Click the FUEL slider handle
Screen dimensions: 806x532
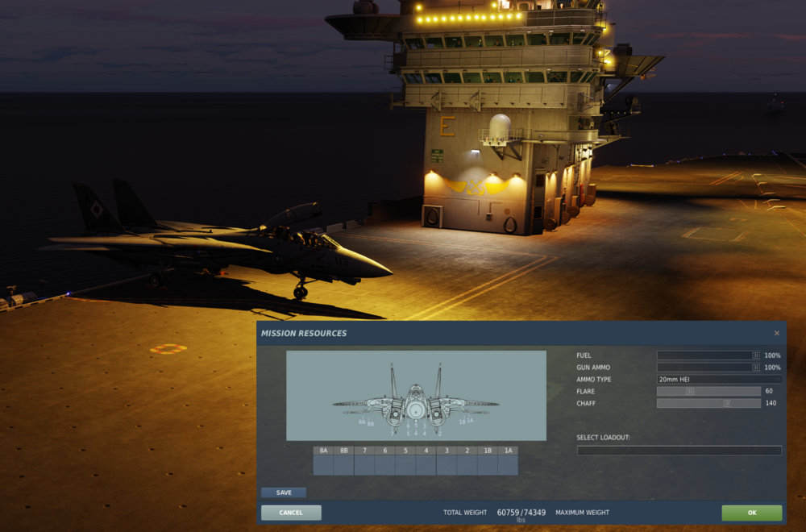[755, 355]
